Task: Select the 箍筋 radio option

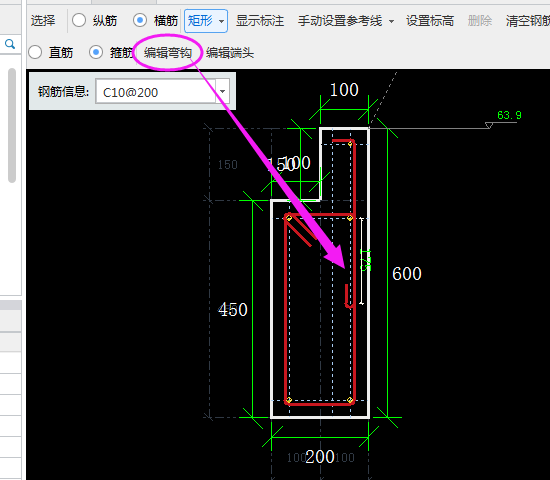Action: [96, 52]
